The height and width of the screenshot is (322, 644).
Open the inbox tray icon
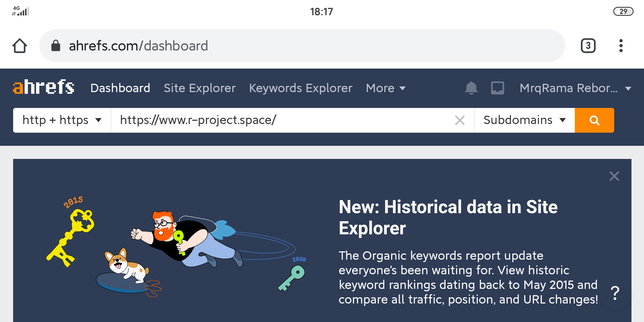point(498,88)
